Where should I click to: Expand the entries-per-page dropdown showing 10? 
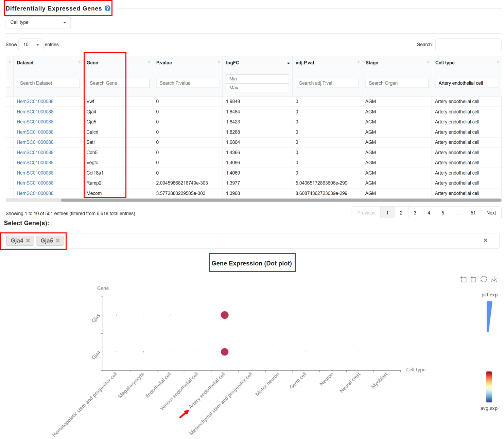pyautogui.click(x=31, y=45)
